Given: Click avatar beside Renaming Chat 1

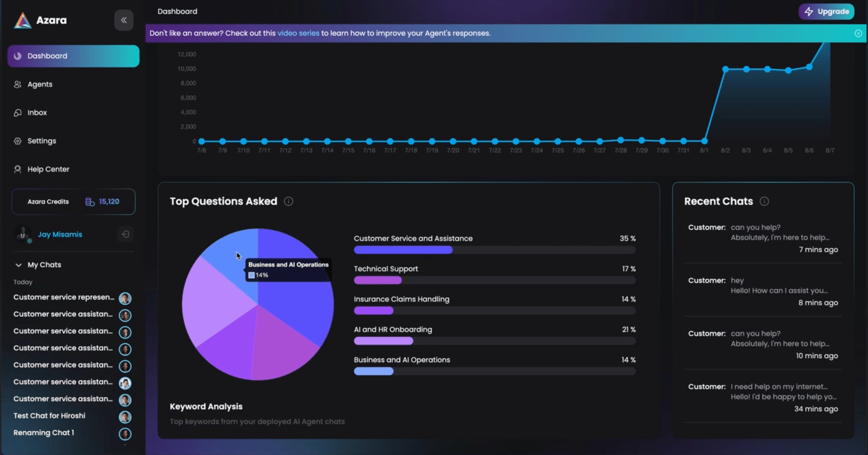Looking at the screenshot, I should [125, 433].
